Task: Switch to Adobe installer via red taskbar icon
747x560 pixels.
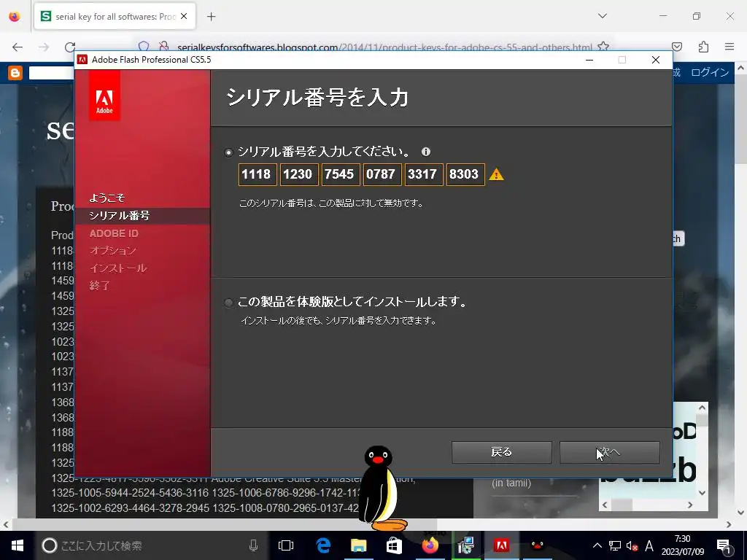Action: point(501,545)
